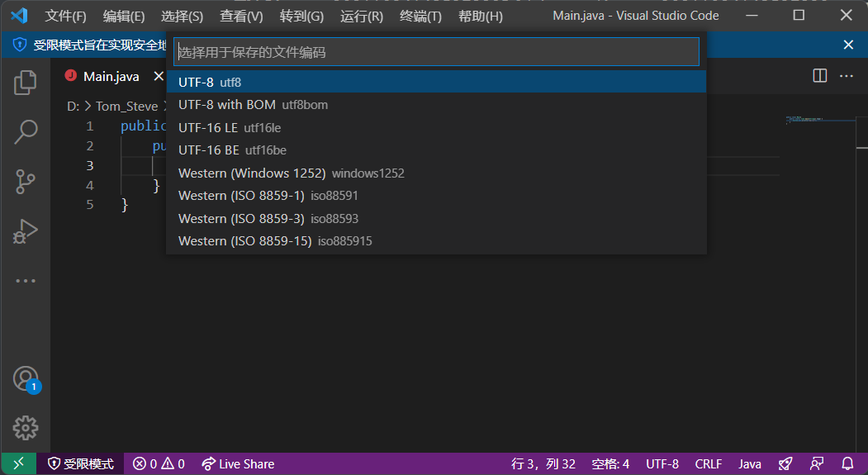This screenshot has width=868, height=475.
Task: Open the Explorer view in activity bar
Action: (26, 82)
